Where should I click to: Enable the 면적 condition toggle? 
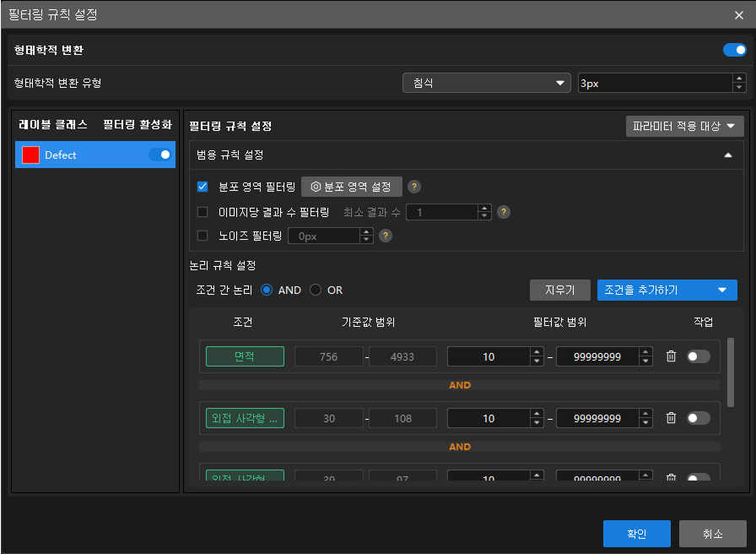[x=698, y=356]
